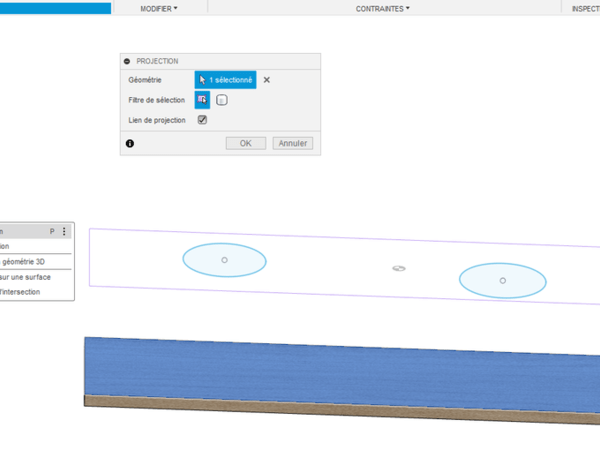Toggle the Lien de projection checkbox
This screenshot has height=450, width=600.
point(202,120)
